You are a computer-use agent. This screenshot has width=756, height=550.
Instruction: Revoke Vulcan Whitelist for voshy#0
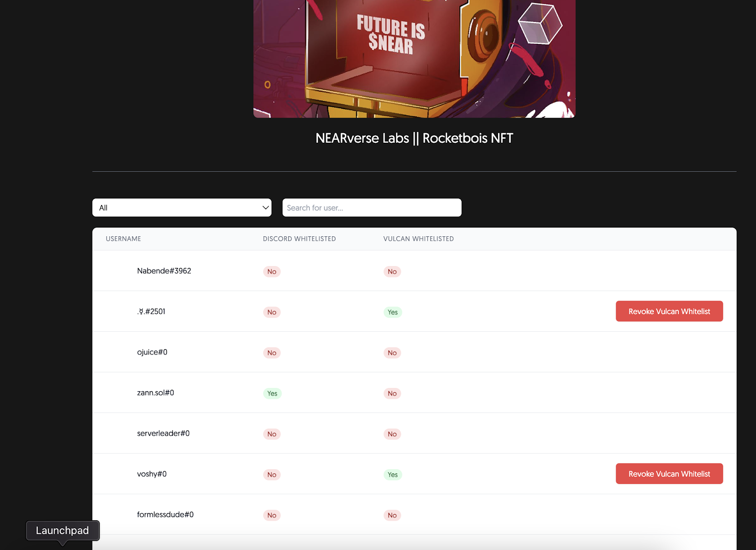669,474
